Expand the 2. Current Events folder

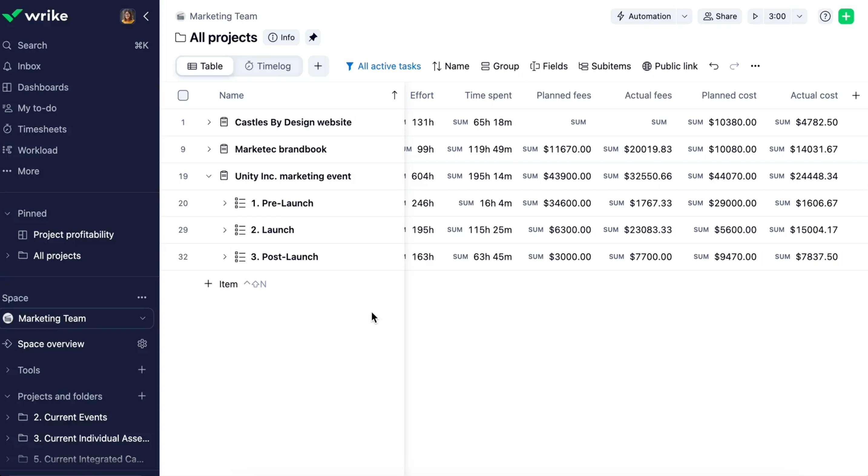(8, 417)
